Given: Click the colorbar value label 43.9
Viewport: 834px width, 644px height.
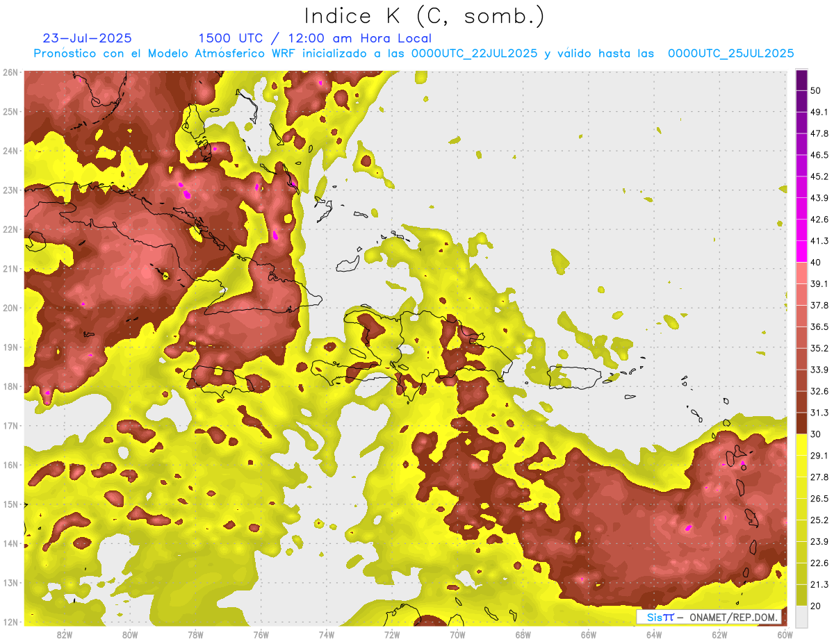Looking at the screenshot, I should coord(819,198).
